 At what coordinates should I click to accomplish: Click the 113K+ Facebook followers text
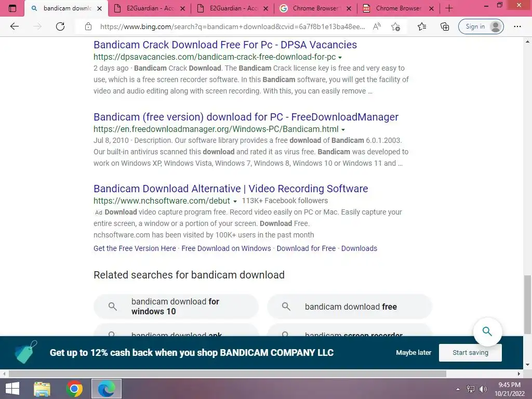pos(285,201)
